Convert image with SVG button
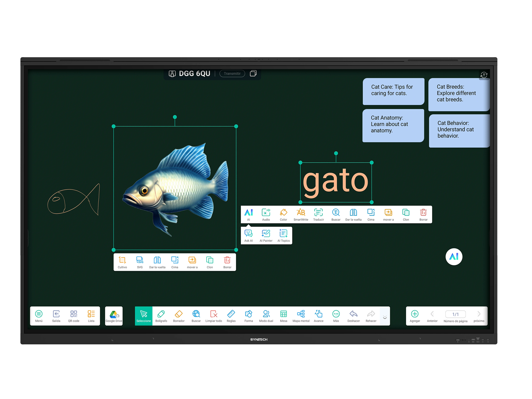 (140, 262)
